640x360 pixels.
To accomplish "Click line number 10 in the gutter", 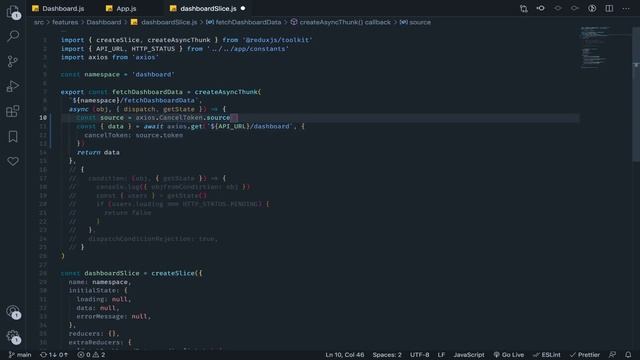I will pos(43,118).
